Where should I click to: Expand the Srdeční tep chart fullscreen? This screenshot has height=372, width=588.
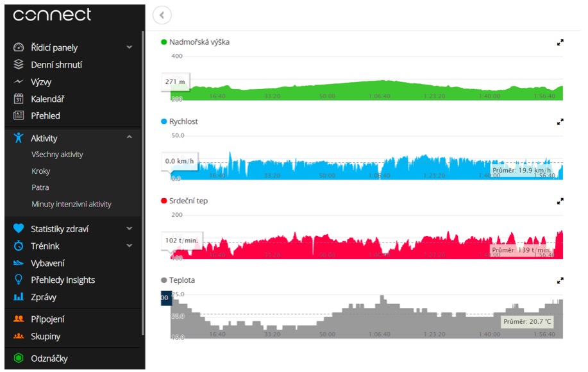click(x=560, y=201)
